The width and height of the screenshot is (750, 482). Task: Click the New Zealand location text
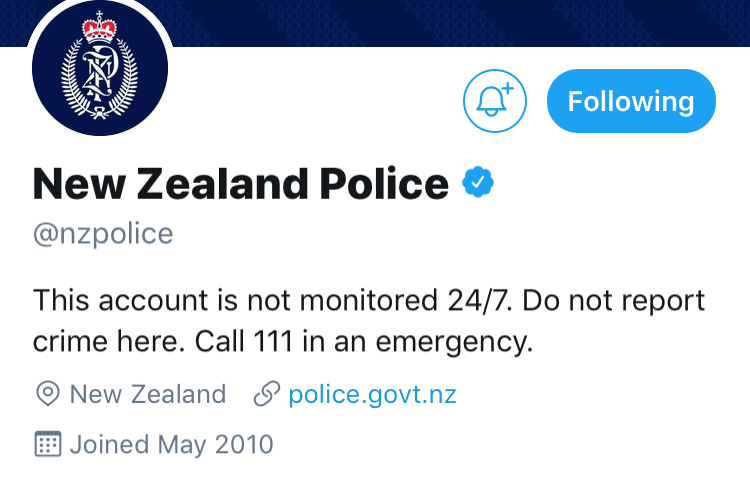148,394
